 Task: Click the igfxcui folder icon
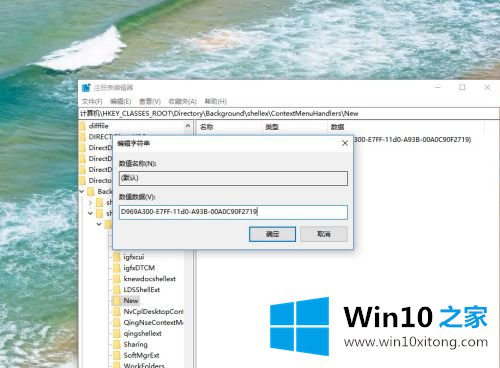117,257
